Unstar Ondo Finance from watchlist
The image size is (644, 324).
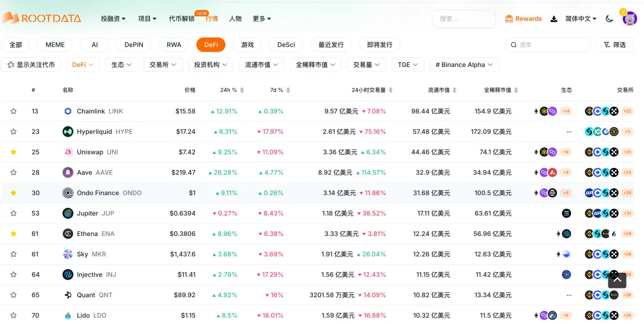tap(14, 193)
